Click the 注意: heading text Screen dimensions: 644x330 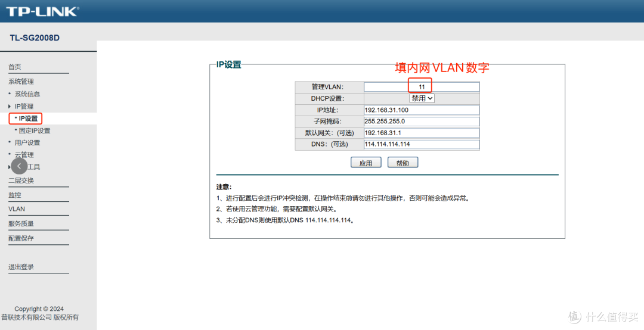pyautogui.click(x=224, y=187)
